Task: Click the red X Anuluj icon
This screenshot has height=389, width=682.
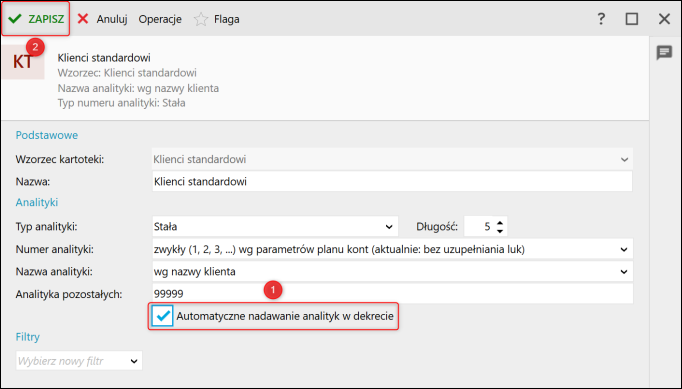Action: coord(83,19)
